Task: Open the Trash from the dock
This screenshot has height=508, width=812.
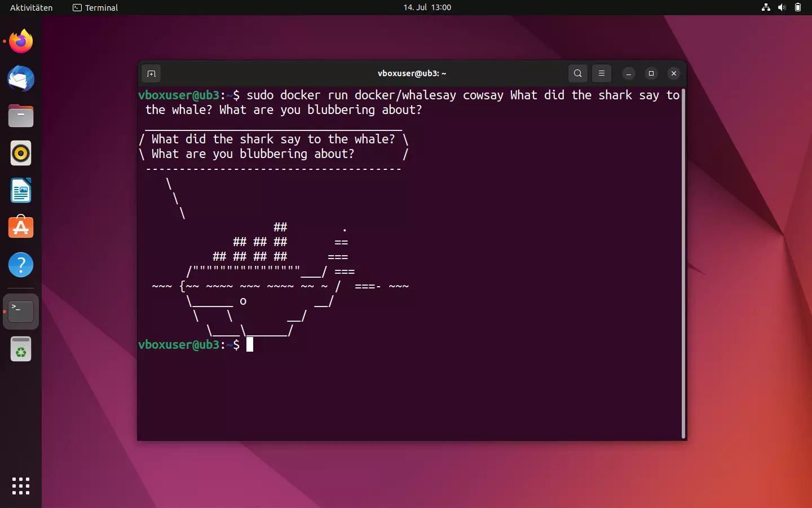Action: (20, 349)
